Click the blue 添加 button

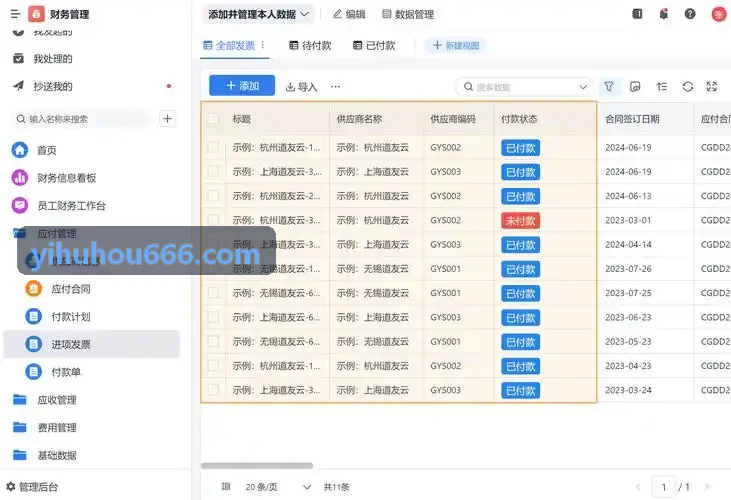[x=242, y=86]
